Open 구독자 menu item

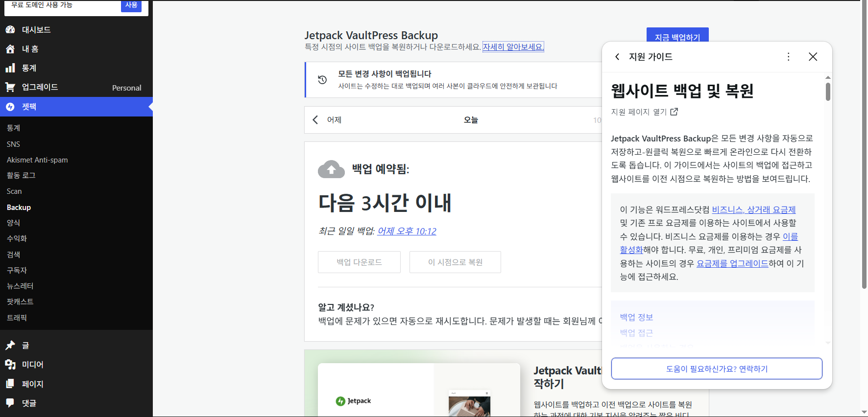(x=17, y=270)
